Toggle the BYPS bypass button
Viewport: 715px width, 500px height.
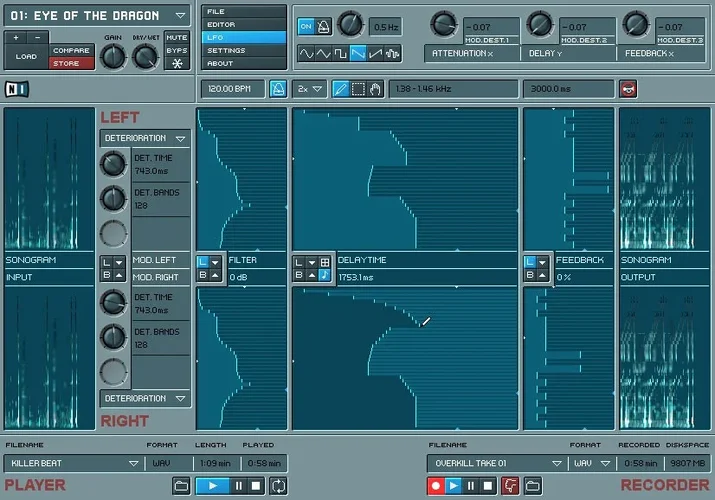click(x=177, y=50)
